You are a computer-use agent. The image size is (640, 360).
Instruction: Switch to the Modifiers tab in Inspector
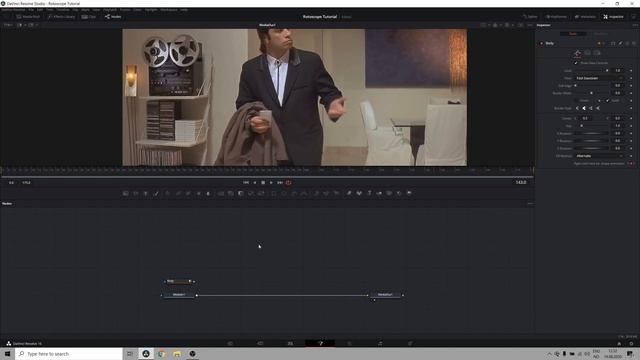tap(600, 34)
